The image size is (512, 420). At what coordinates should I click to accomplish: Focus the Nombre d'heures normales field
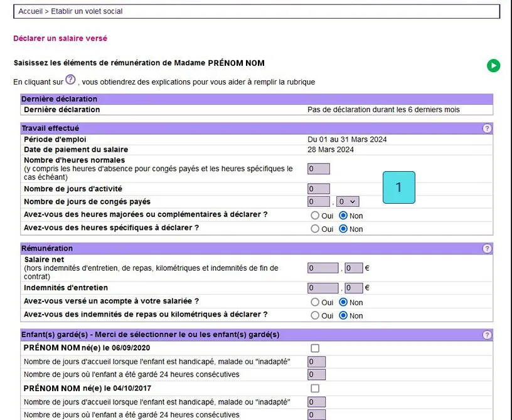coord(318,169)
